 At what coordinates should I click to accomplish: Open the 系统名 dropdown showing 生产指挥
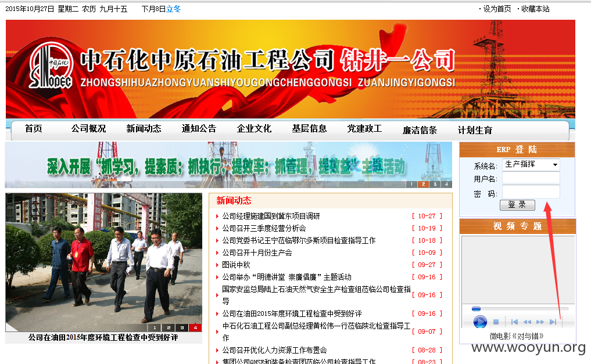click(531, 164)
